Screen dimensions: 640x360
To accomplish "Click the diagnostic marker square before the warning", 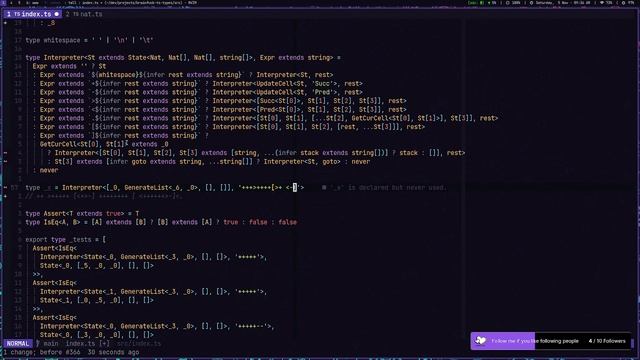I will pos(324,188).
